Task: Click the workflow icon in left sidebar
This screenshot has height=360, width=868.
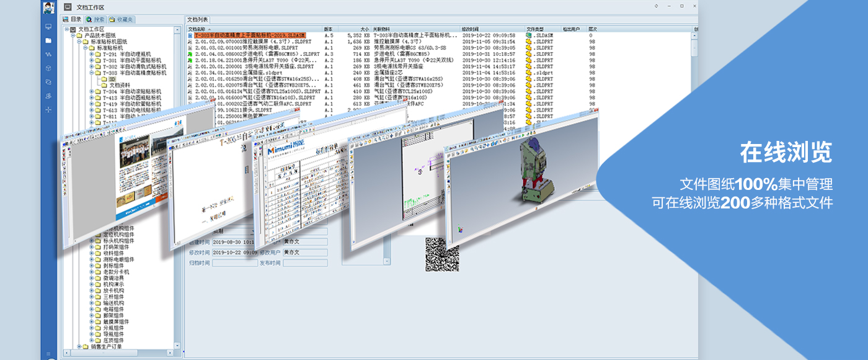Action: click(48, 55)
